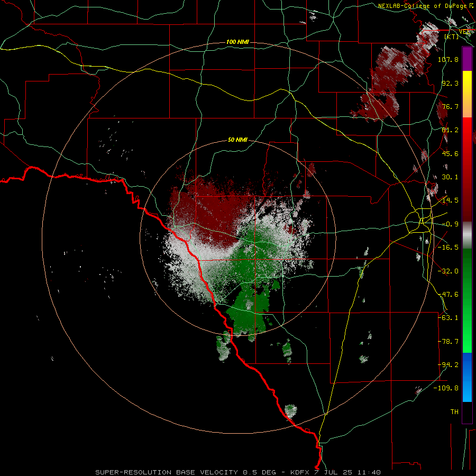Click the 76.7 legend value
The width and height of the screenshot is (476, 476).
tap(450, 106)
